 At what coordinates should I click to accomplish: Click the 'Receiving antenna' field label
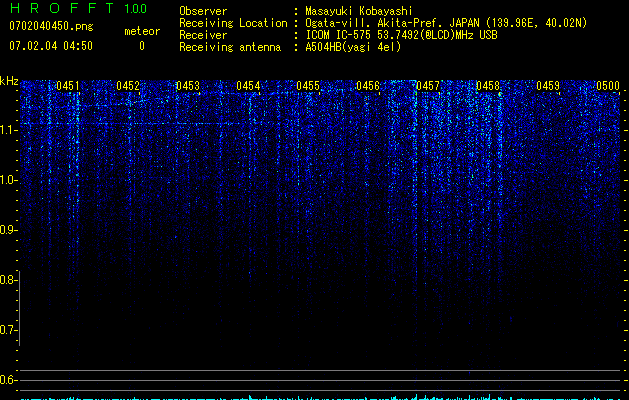(230, 47)
